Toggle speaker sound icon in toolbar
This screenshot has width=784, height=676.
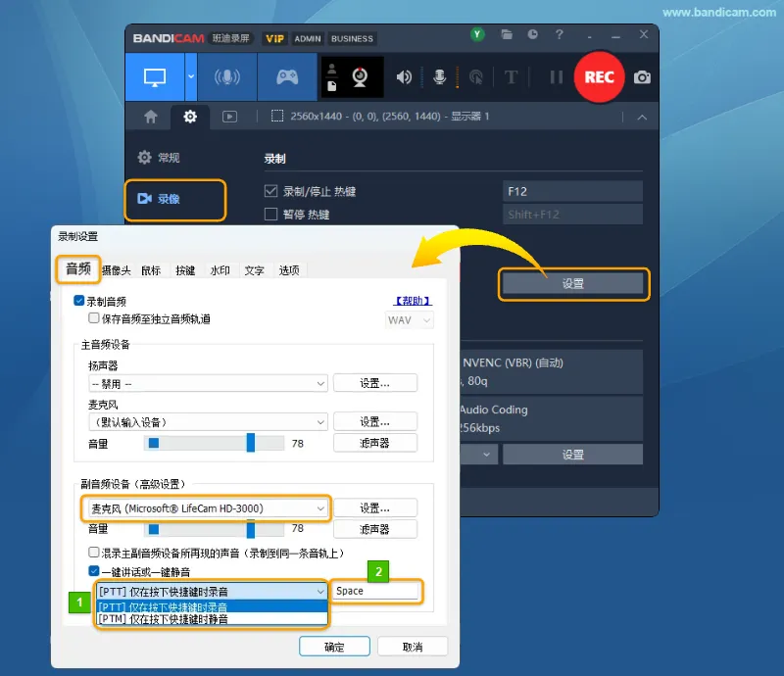[x=404, y=77]
